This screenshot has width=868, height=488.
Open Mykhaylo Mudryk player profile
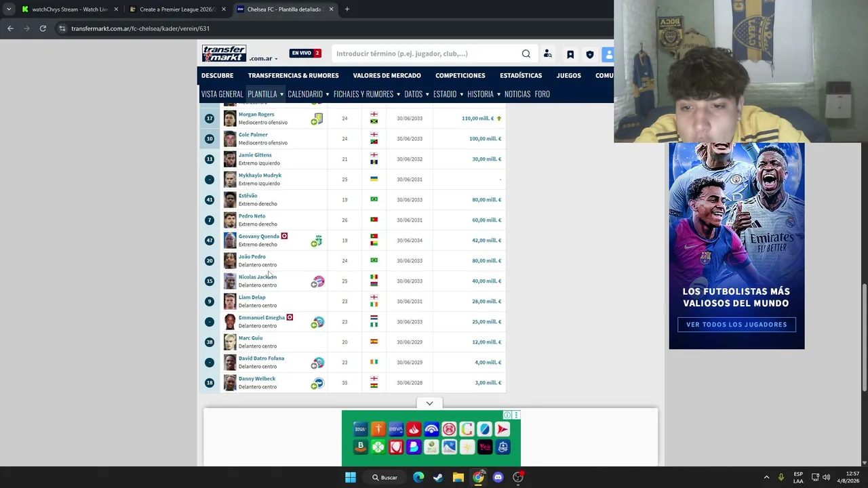pos(260,176)
